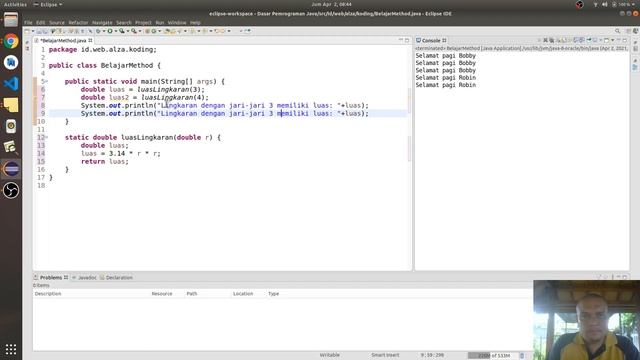This screenshot has width=640, height=360.
Task: Click the Open Console icon
Action: pos(607,40)
